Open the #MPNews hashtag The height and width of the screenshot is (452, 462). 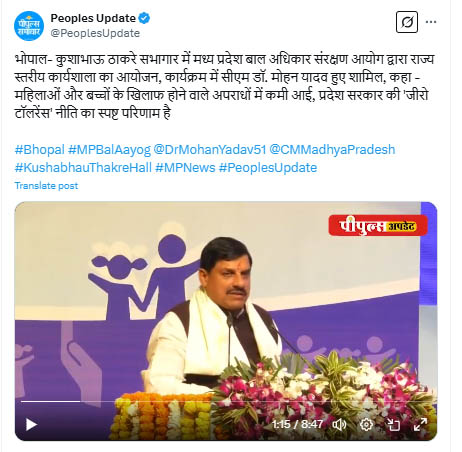(185, 168)
